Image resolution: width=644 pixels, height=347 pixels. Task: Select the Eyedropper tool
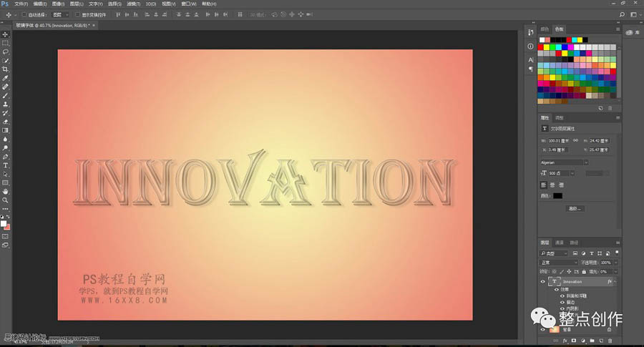tap(5, 78)
